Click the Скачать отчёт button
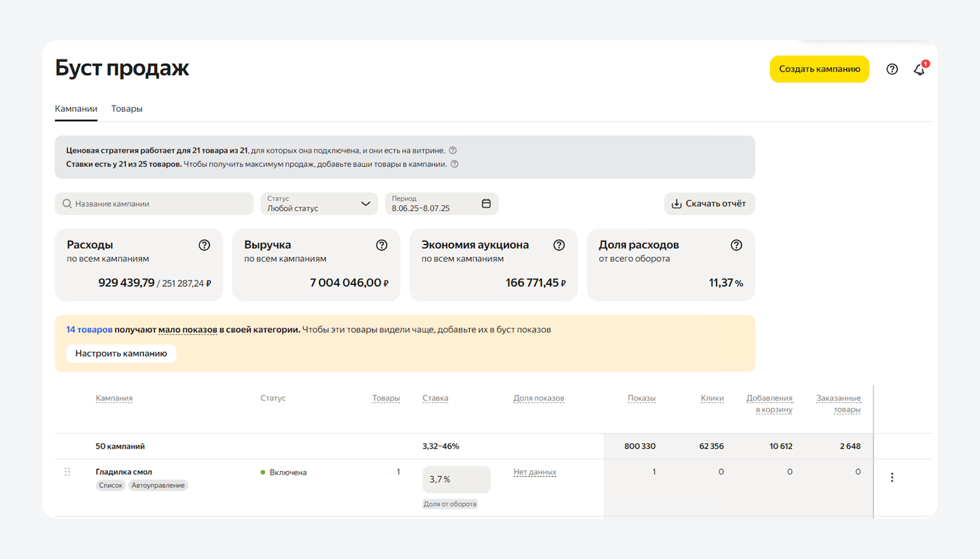 (709, 204)
